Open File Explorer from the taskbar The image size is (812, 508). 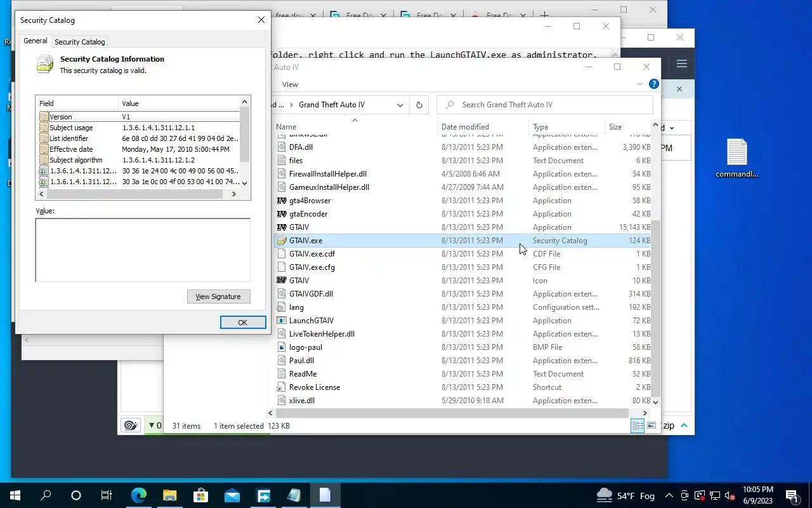pos(169,495)
